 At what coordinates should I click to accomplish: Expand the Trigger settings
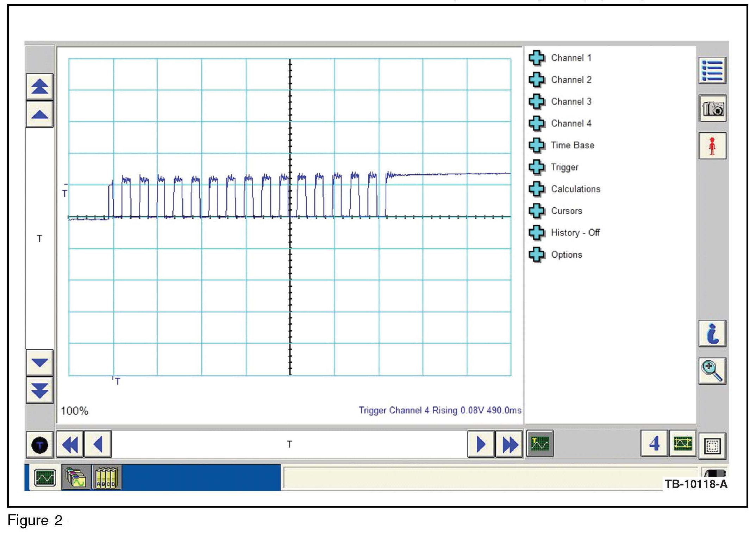point(564,167)
